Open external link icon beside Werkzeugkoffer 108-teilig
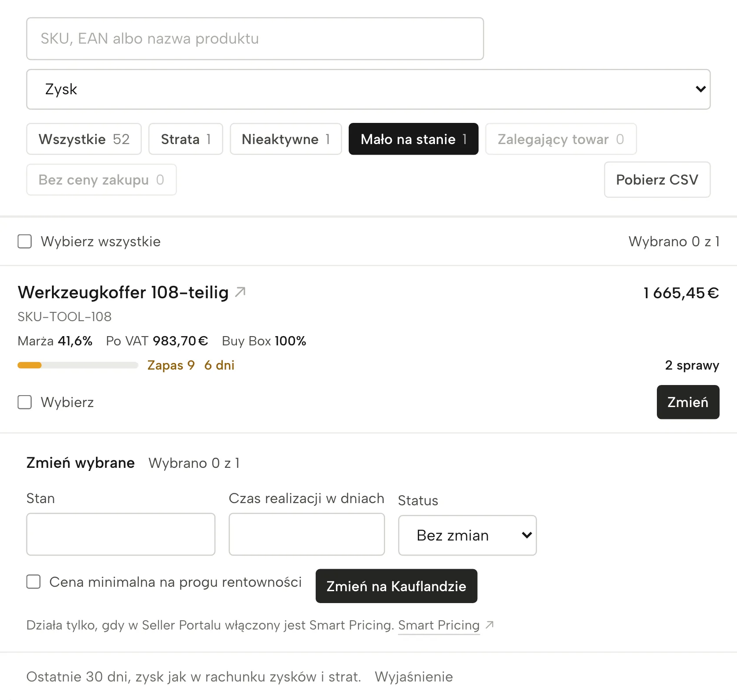Image resolution: width=737 pixels, height=700 pixels. (240, 292)
